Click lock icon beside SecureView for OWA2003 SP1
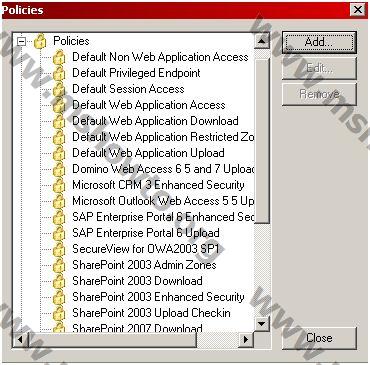 tap(59, 249)
